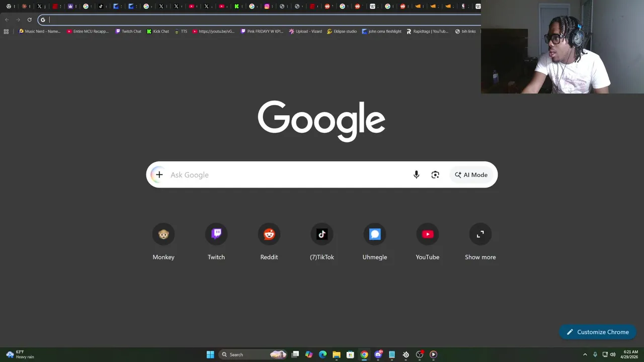This screenshot has height=362, width=644.
Task: Open Microsoft Edge from taskbar
Action: pos(323,354)
